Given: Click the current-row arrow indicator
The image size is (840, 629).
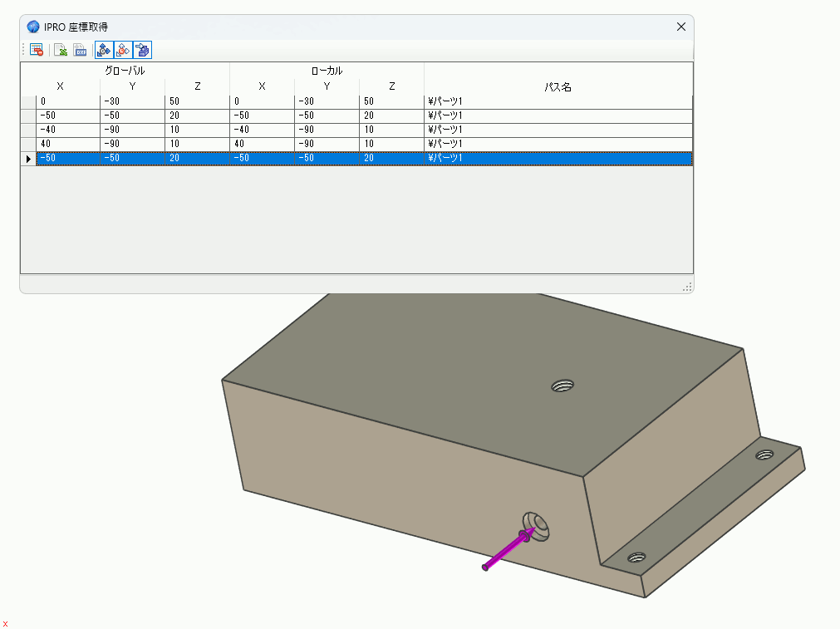Looking at the screenshot, I should click(x=29, y=158).
